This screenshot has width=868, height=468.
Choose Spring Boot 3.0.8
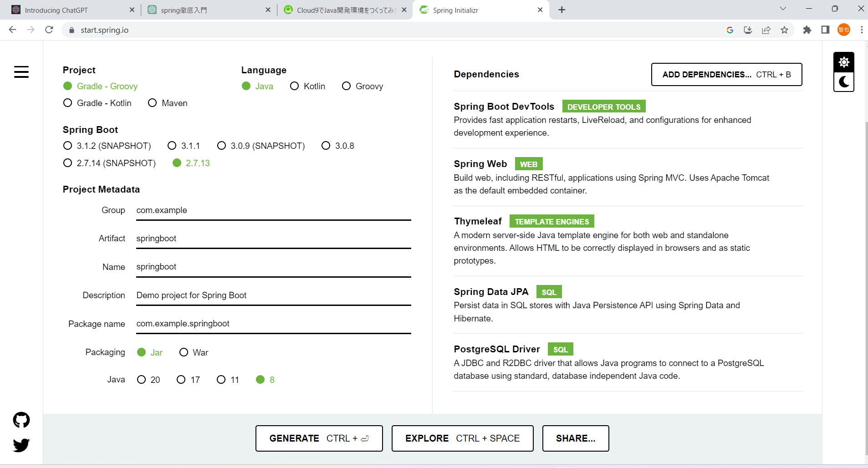pyautogui.click(x=338, y=146)
